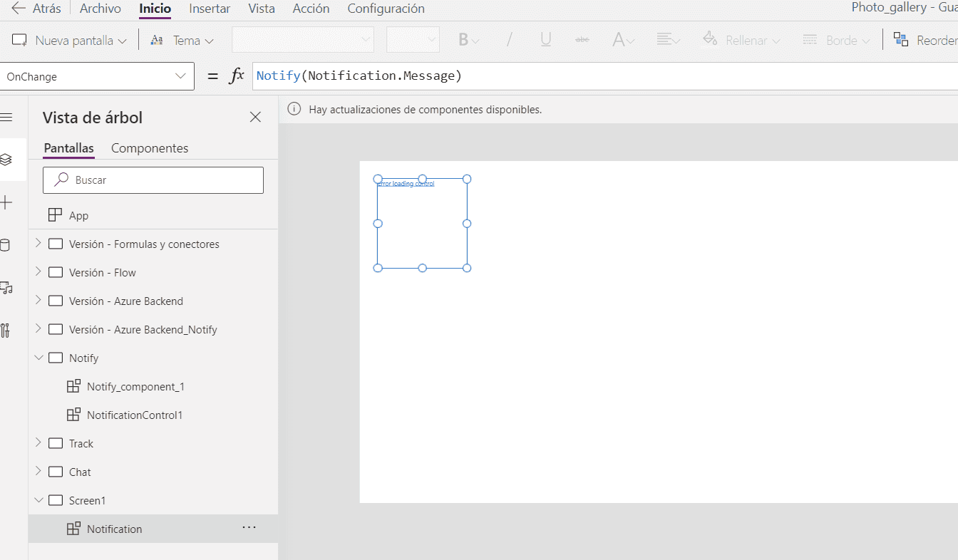The width and height of the screenshot is (958, 560).
Task: Click into the formula bar
Action: point(604,76)
